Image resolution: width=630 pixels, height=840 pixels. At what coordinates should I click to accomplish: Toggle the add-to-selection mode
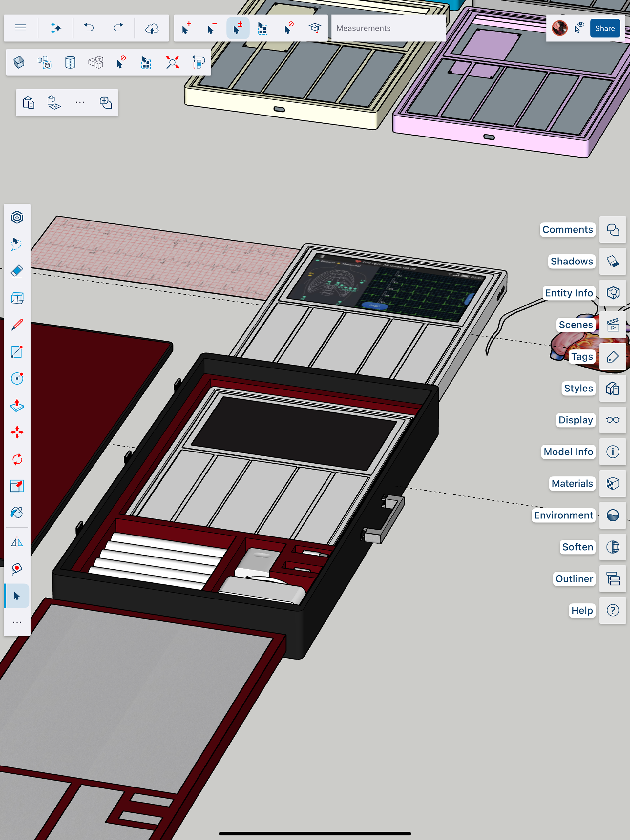[186, 28]
